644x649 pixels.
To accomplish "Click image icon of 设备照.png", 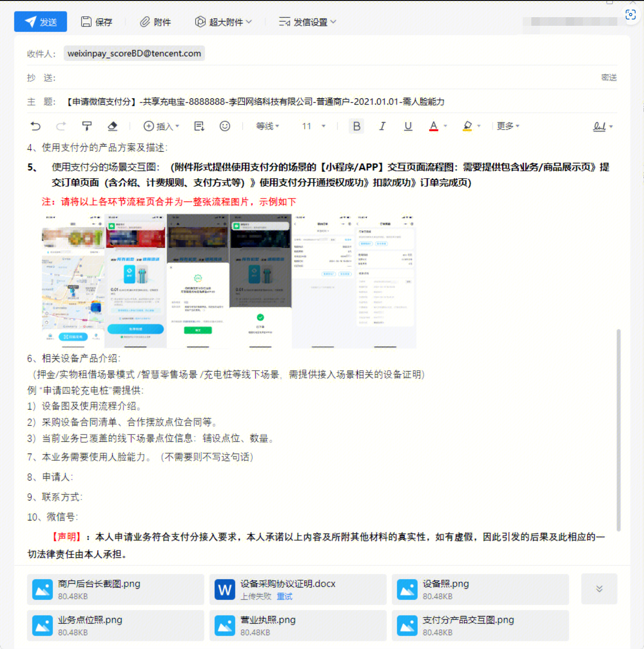I will (407, 589).
